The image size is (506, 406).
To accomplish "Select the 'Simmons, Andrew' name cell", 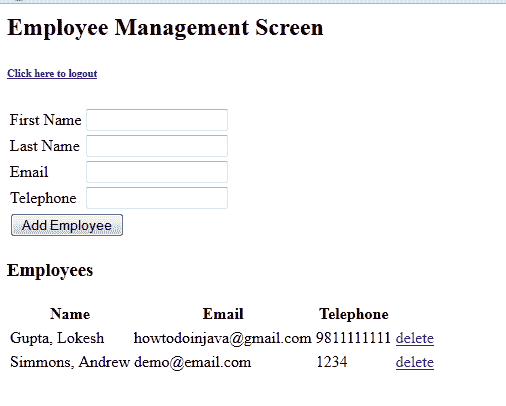I will [70, 362].
